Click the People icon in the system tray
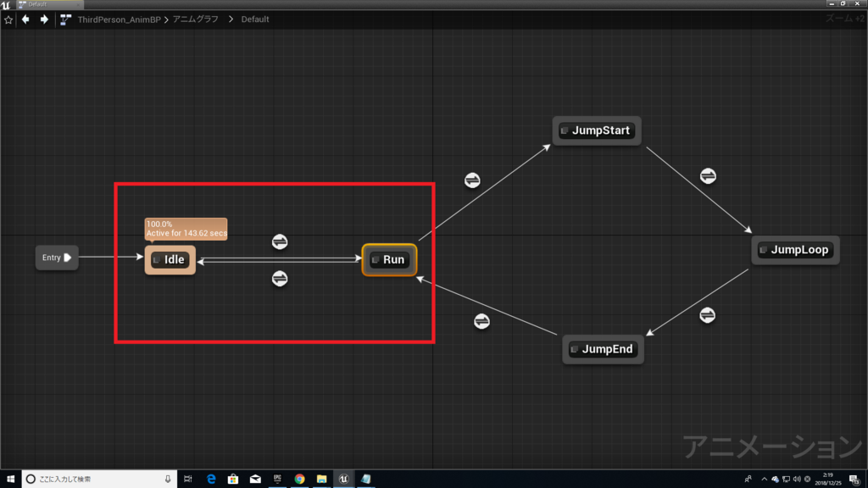The height and width of the screenshot is (488, 868). (748, 480)
